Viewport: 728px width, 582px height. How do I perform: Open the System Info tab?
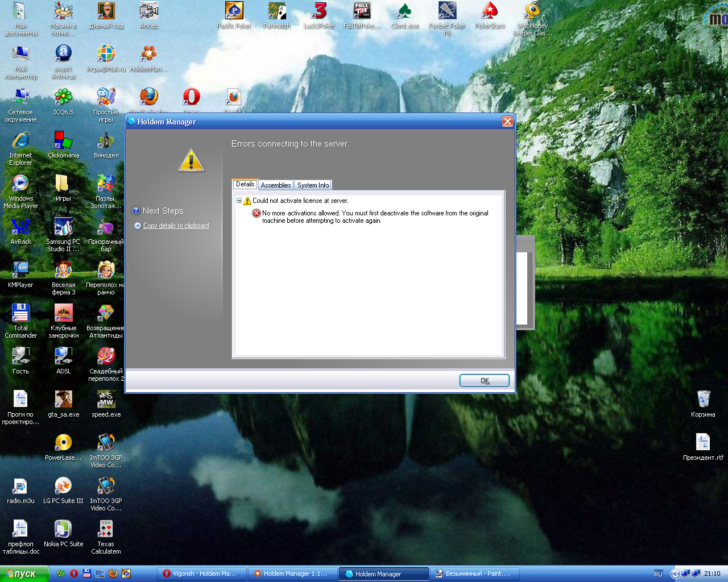point(313,185)
